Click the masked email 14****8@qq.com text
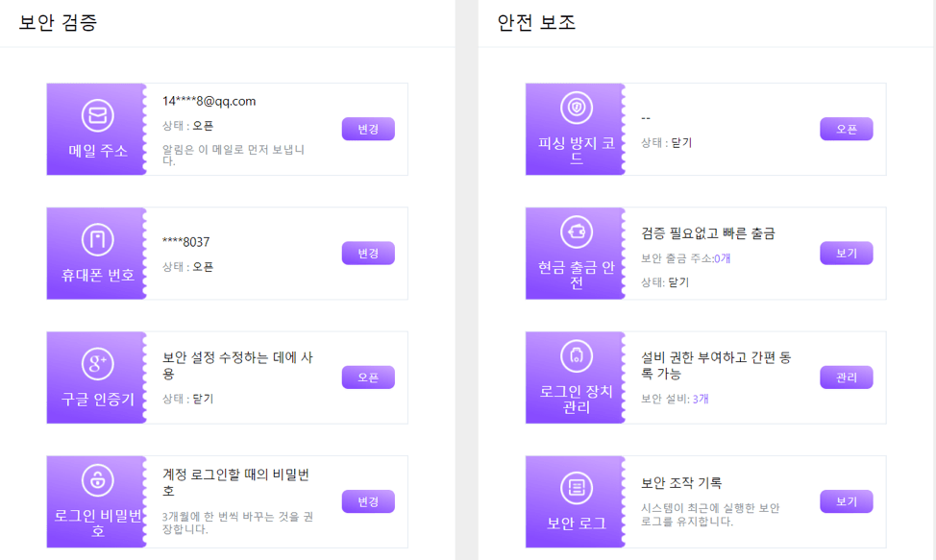The height and width of the screenshot is (560, 936). coord(209,101)
